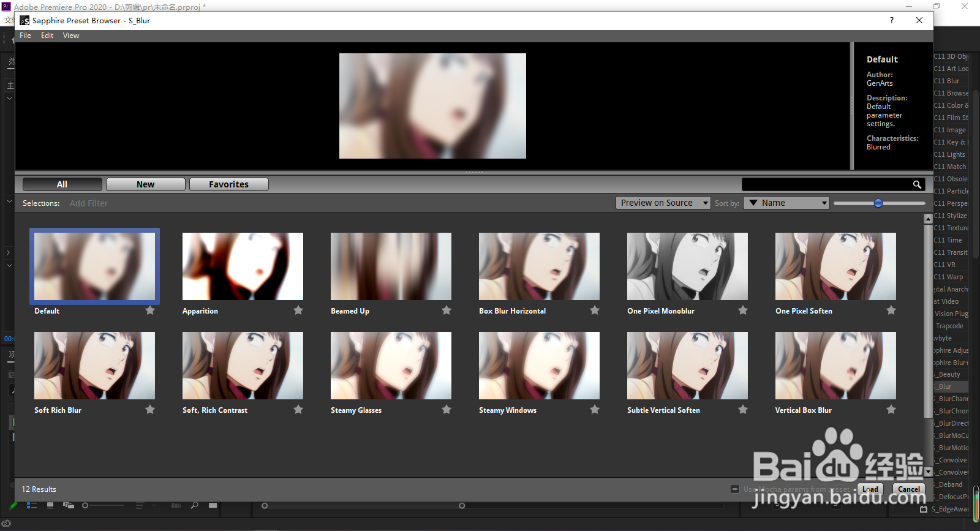Click the Sapphire Preset Browser title icon

[x=24, y=20]
